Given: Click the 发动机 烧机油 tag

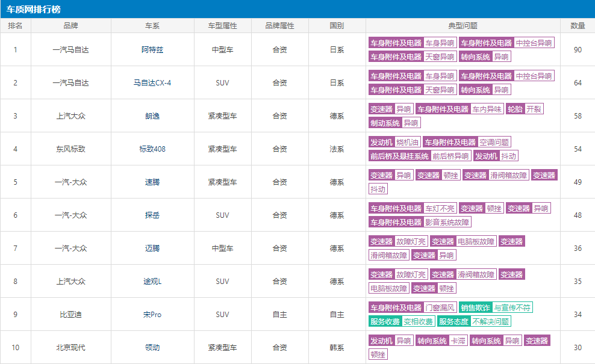Looking at the screenshot, I should [x=394, y=142].
